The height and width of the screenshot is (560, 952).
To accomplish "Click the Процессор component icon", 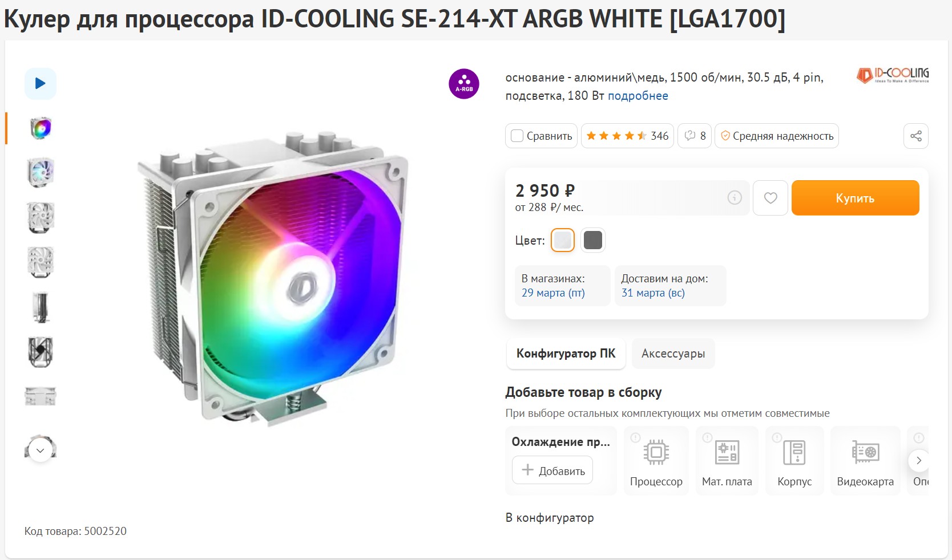I will coord(656,453).
